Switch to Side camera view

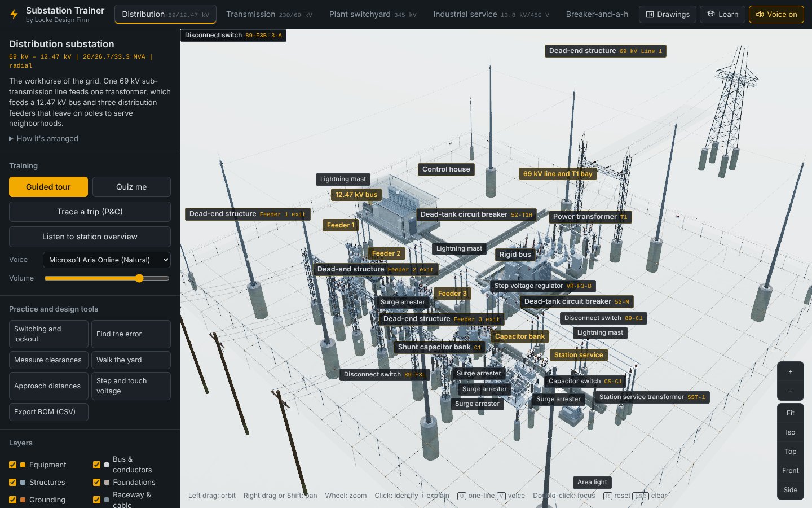pyautogui.click(x=791, y=490)
